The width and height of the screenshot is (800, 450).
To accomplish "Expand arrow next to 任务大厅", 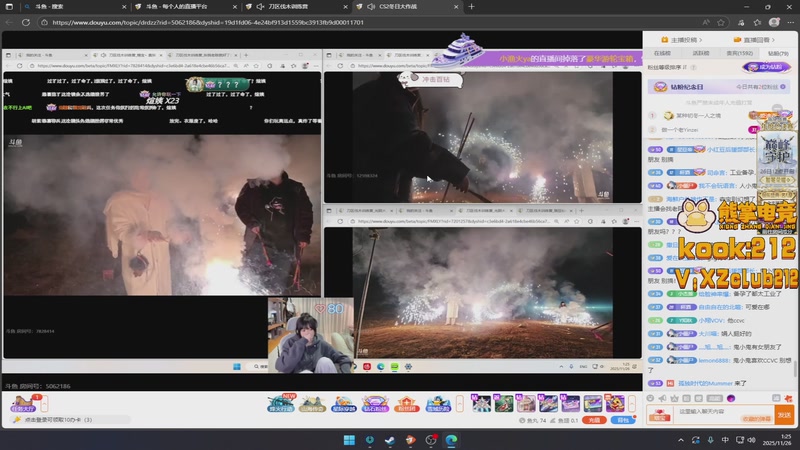I will pyautogui.click(x=44, y=404).
